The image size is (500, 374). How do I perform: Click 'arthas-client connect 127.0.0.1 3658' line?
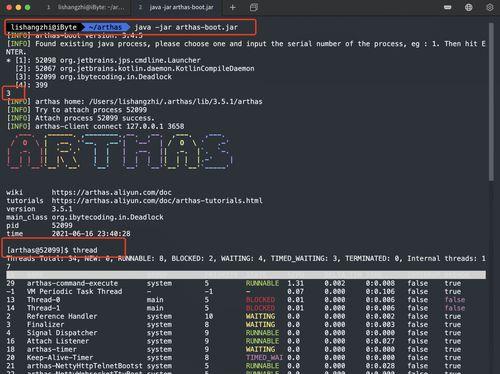coord(95,126)
